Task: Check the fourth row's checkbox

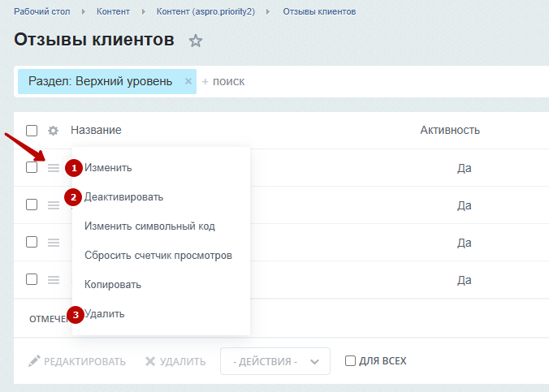Action: [32, 279]
